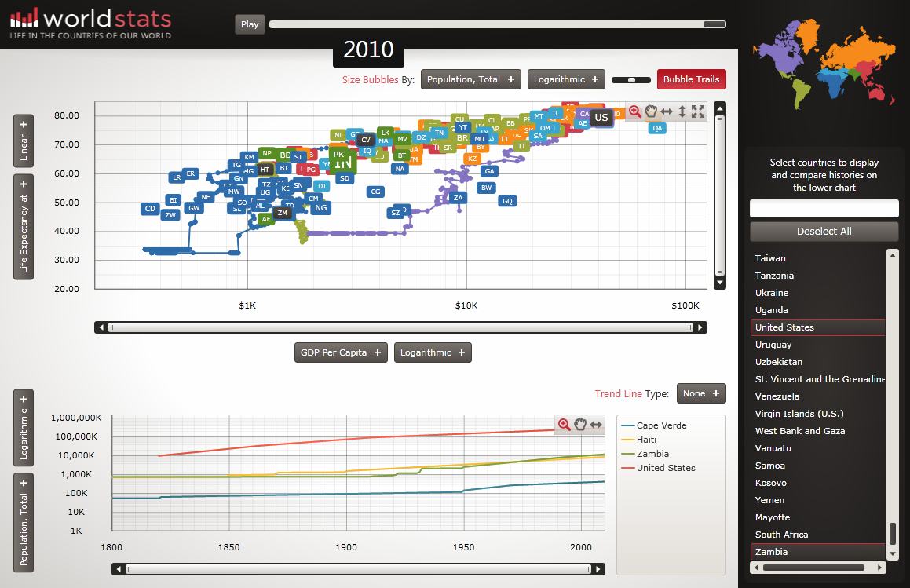Select the HT country bubble
Screen dimensions: 910x588
[x=265, y=170]
